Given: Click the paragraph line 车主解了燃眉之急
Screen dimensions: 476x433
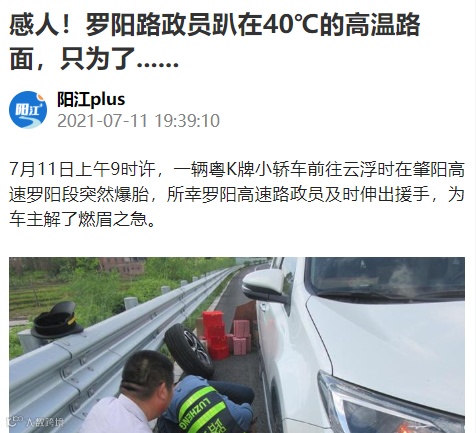Looking at the screenshot, I should [x=82, y=219].
